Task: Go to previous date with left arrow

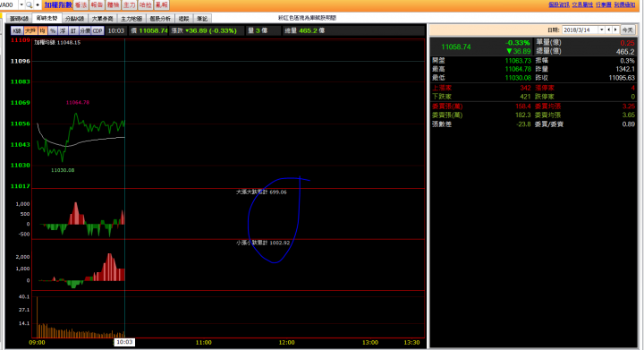Action: 609,30
